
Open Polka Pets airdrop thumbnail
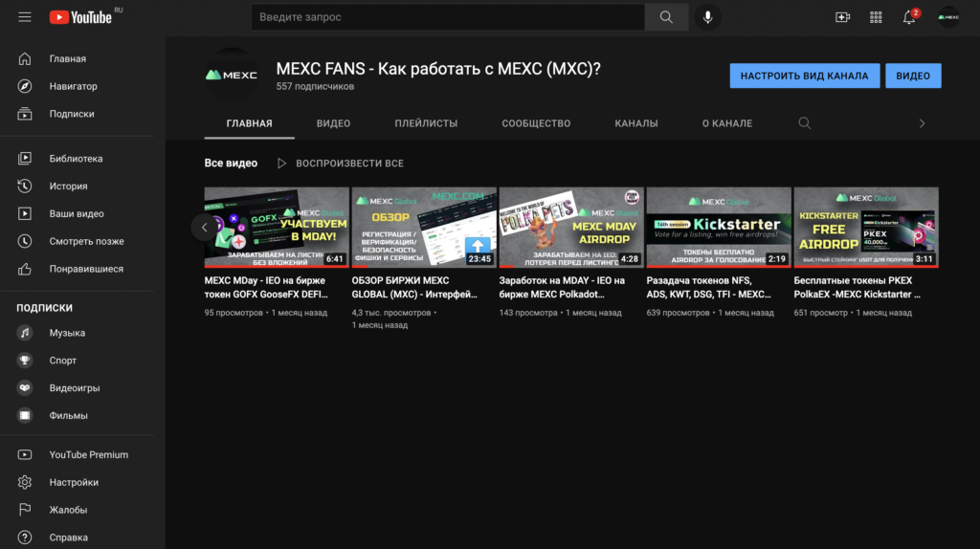coord(571,228)
